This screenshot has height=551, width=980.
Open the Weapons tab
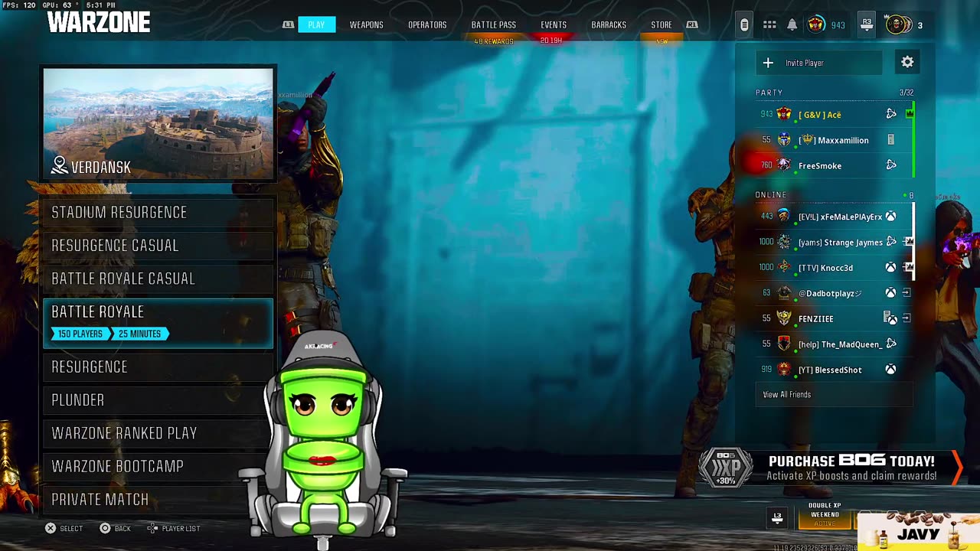click(x=367, y=24)
